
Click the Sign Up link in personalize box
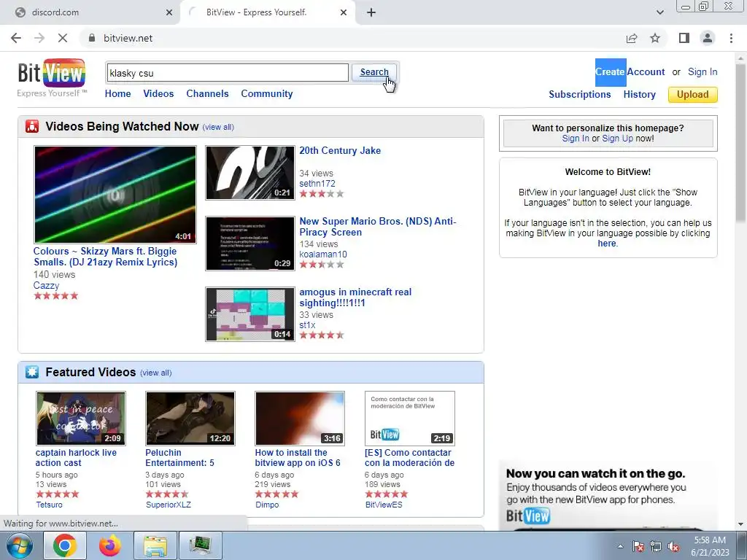(x=617, y=138)
